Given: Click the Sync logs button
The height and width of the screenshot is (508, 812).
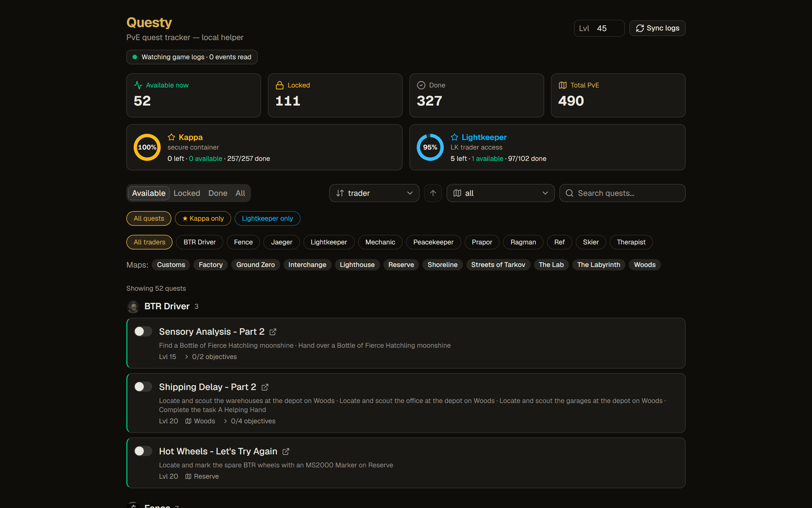Looking at the screenshot, I should (657, 28).
